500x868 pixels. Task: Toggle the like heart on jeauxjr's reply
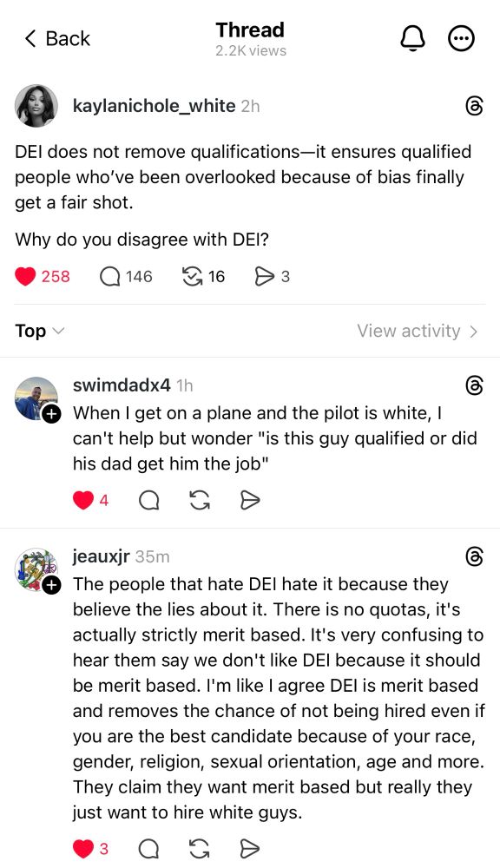(x=84, y=849)
